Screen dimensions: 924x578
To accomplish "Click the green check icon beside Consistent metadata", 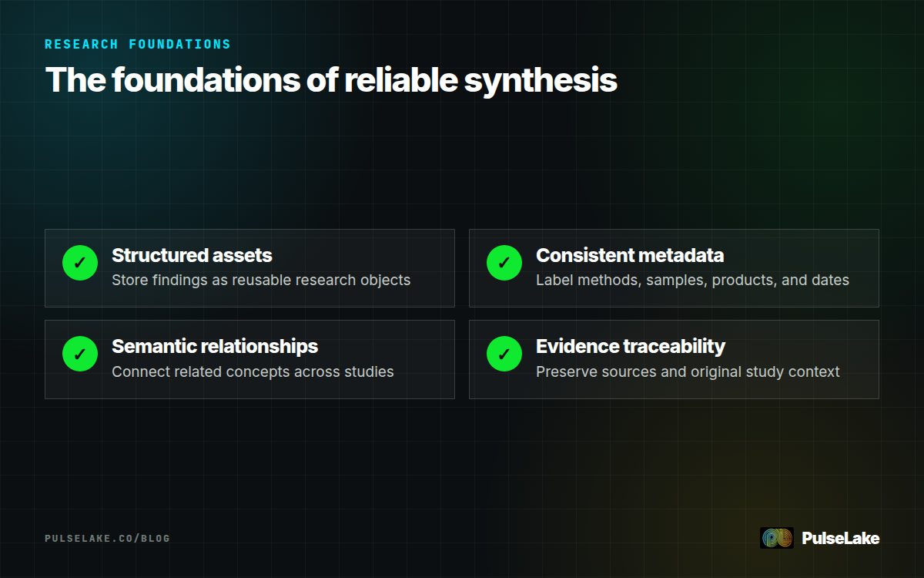I will coord(504,263).
